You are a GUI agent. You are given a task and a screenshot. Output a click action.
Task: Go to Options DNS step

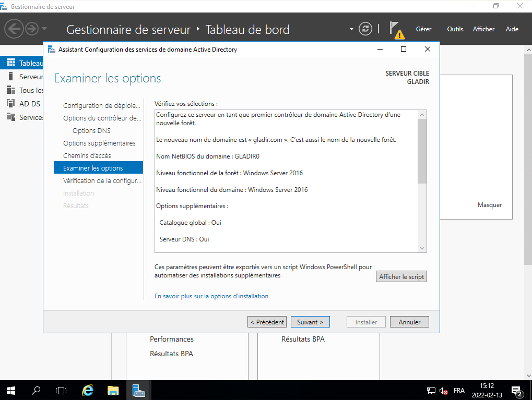tap(91, 130)
